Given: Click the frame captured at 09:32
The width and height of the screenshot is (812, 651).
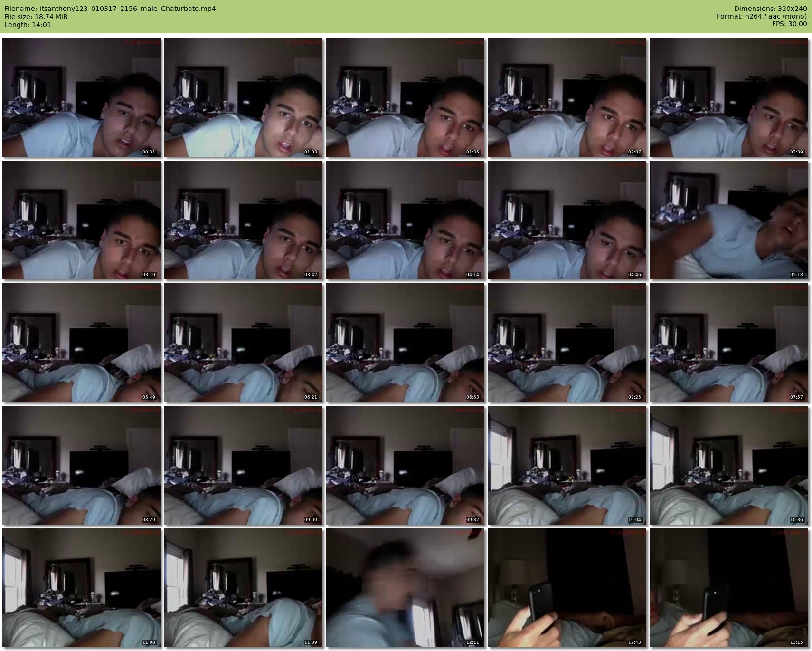Looking at the screenshot, I should 406,465.
